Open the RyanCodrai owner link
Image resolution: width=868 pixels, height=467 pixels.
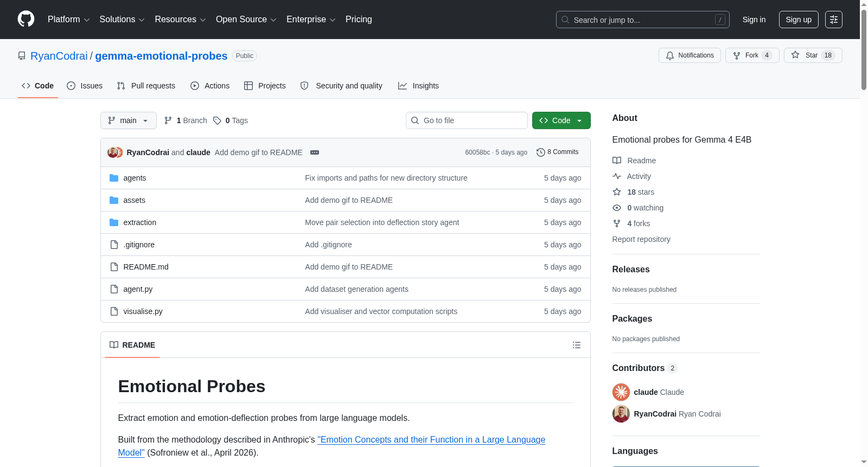point(59,56)
